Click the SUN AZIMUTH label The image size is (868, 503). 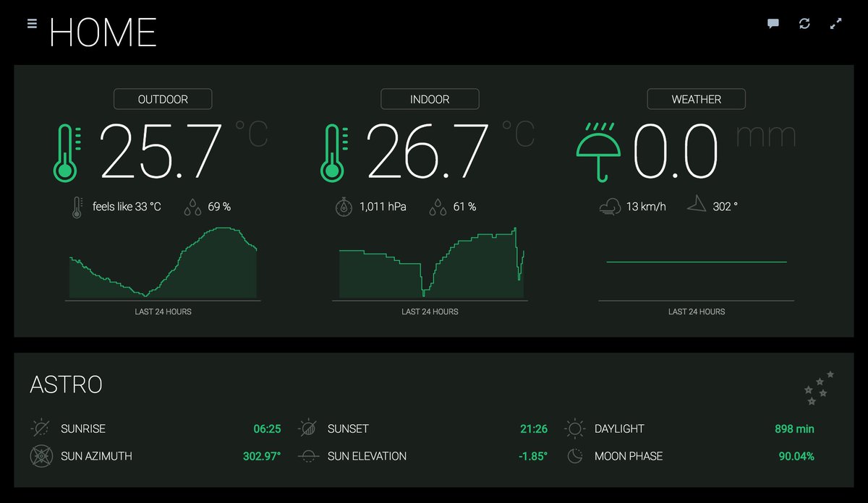pos(96,456)
